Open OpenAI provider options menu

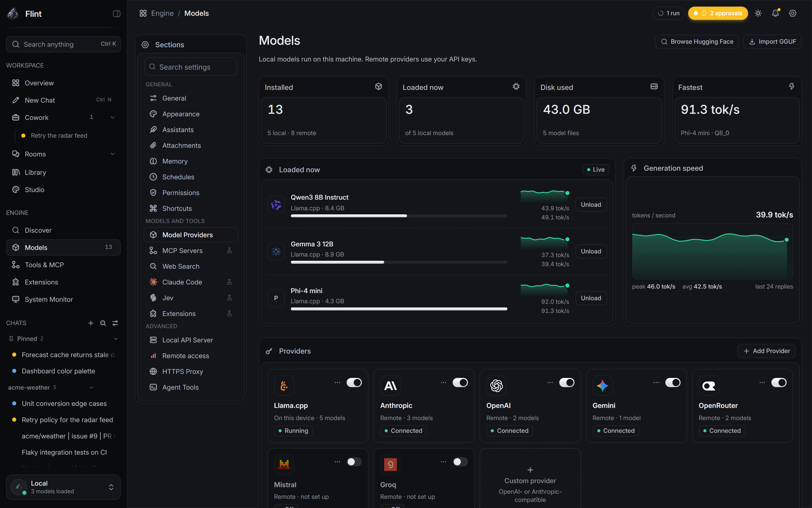click(x=550, y=382)
